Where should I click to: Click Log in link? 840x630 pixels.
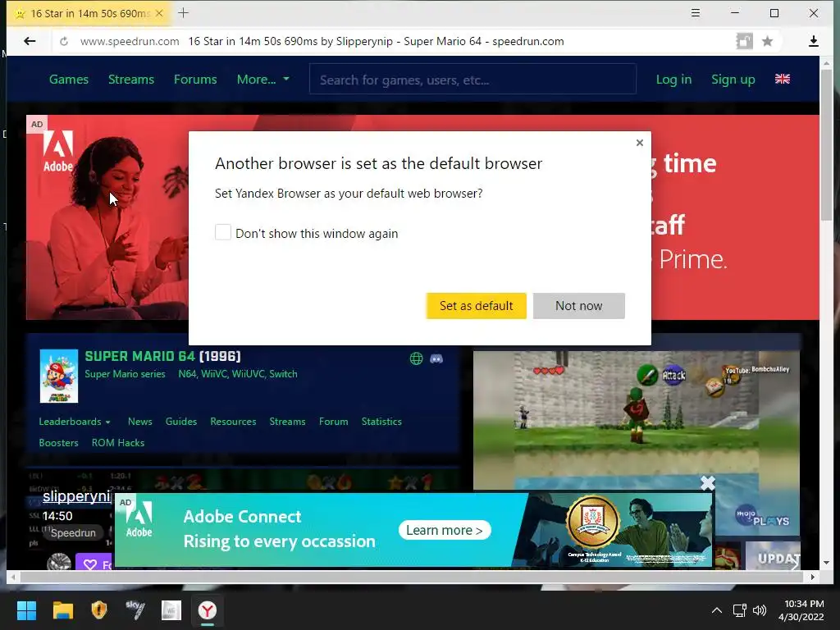point(674,80)
